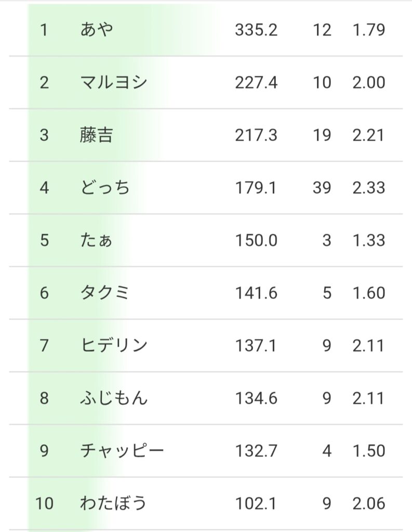Click the average rank value 1.33
Image resolution: width=412 pixels, height=532 pixels.
[x=369, y=241]
